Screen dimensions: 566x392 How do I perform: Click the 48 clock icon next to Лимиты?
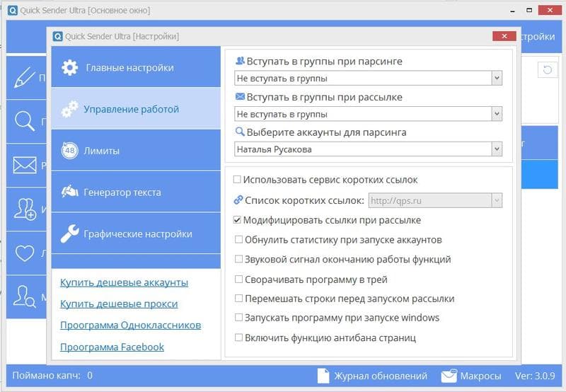(69, 151)
